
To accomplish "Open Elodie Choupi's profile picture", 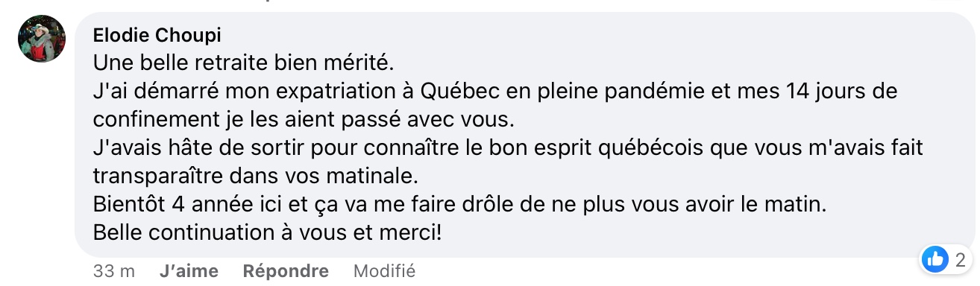I will (x=42, y=39).
